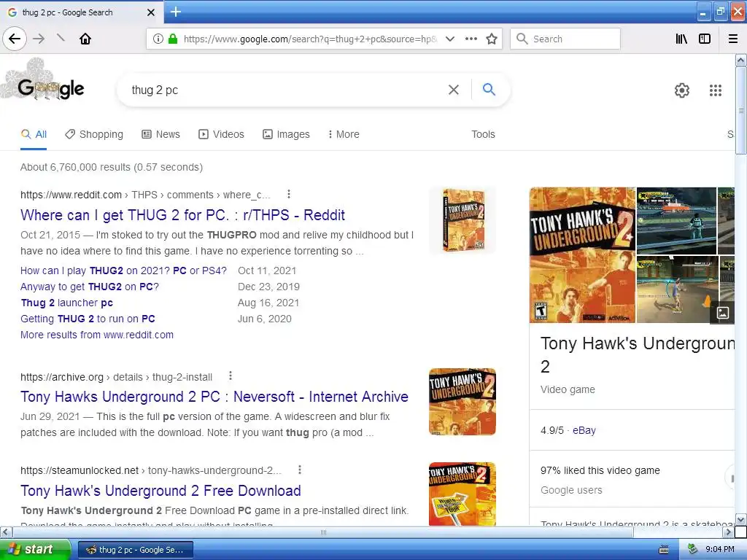Click the taskbar thug 2 pc Firefox button

click(x=136, y=550)
